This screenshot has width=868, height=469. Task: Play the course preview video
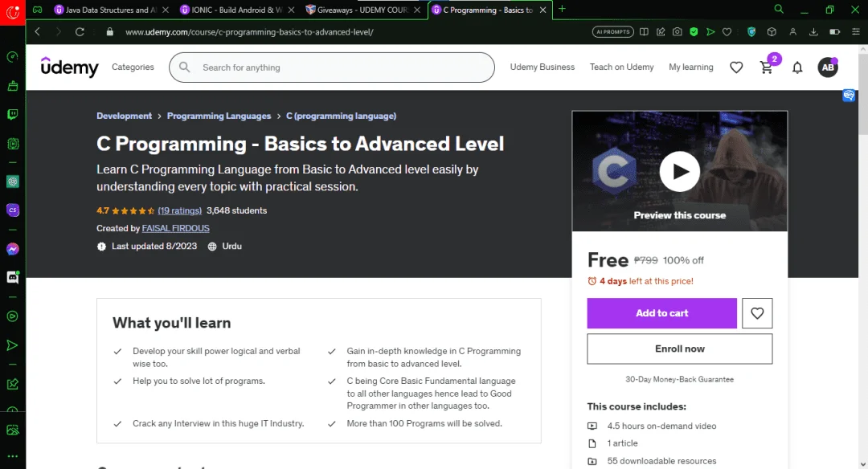coord(680,171)
